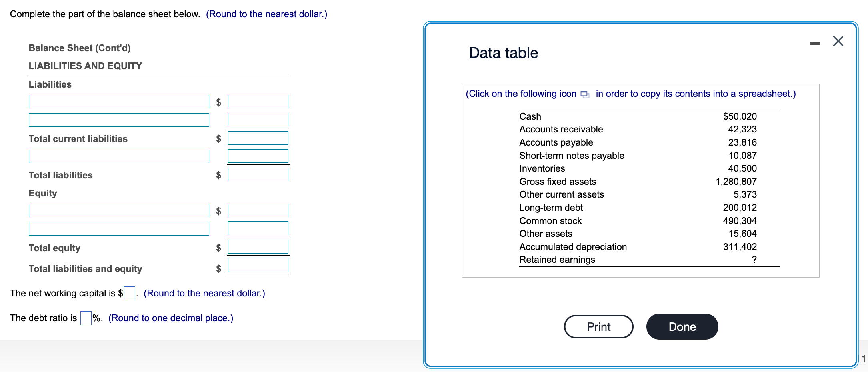Click the first liability account name field
The image size is (868, 372).
tap(119, 101)
